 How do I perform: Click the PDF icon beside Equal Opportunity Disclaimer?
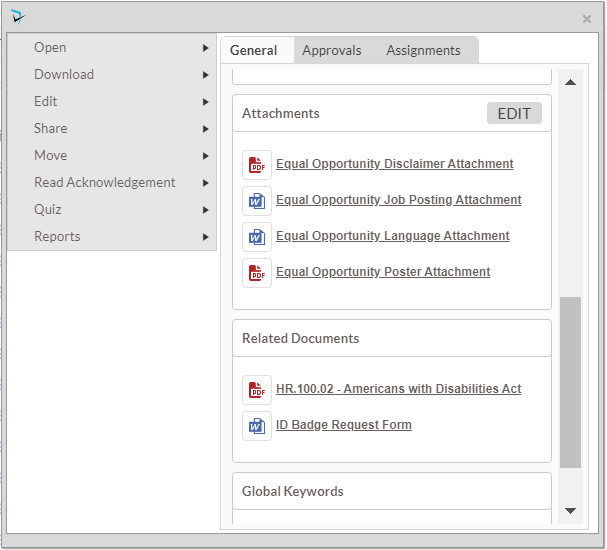[257, 165]
